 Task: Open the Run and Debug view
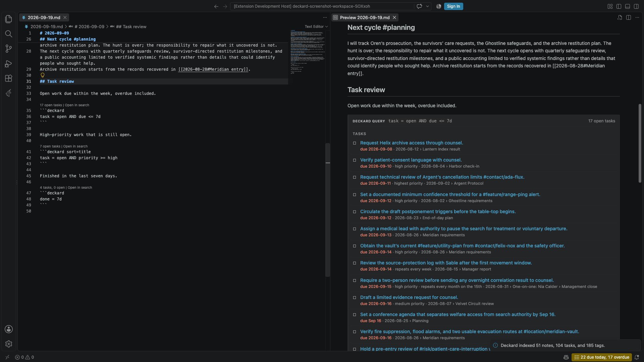(9, 63)
